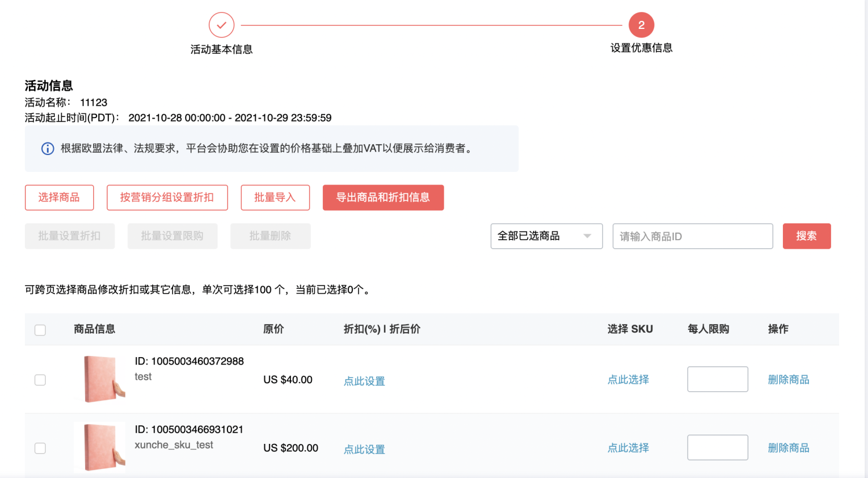868x478 pixels.
Task: Click 点此设置 discount for test product
Action: click(364, 381)
